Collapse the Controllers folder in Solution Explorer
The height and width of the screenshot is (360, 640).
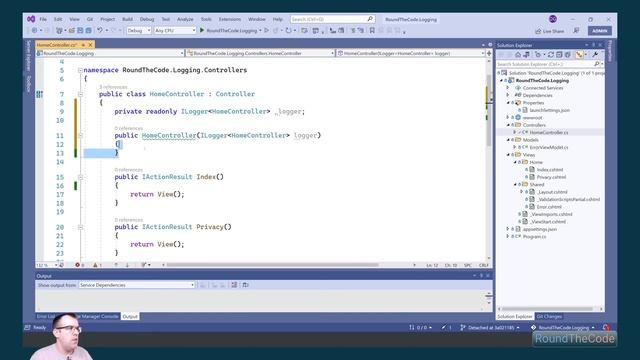coord(509,125)
